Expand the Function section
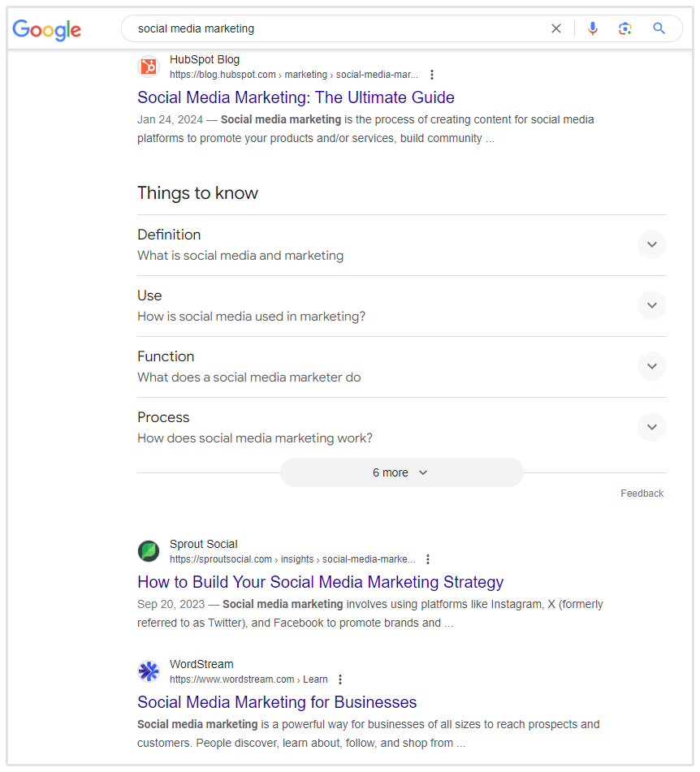Viewport: 700px width, 772px height. tap(651, 366)
